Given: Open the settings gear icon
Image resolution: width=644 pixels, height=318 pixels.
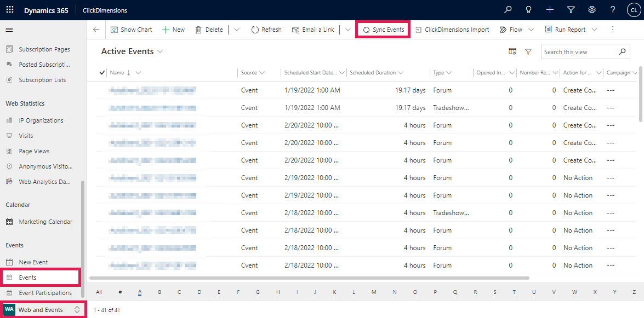Looking at the screenshot, I should 592,10.
